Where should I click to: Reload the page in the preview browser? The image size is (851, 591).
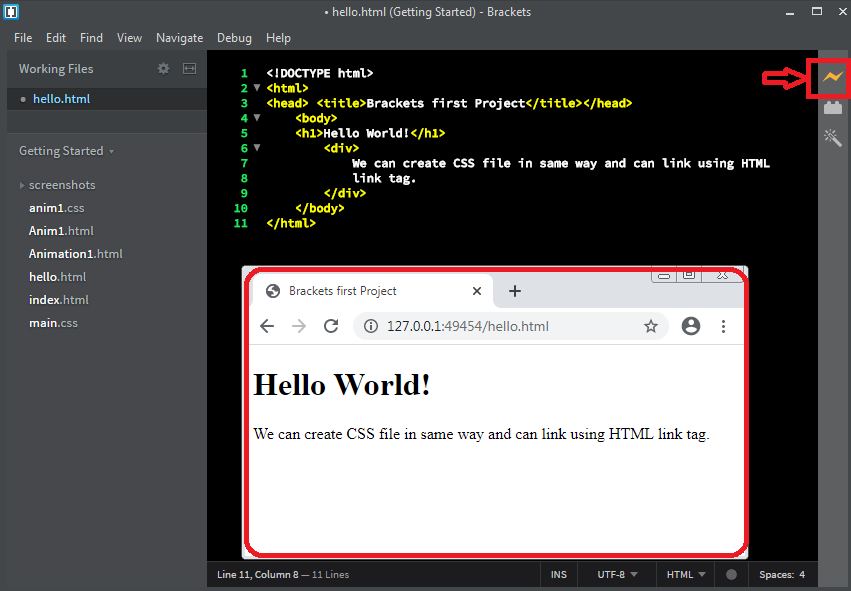tap(331, 326)
